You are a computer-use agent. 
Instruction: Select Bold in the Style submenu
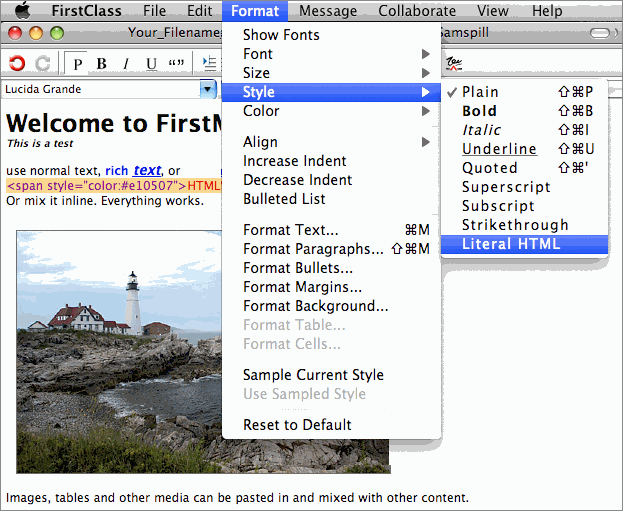coord(524,111)
